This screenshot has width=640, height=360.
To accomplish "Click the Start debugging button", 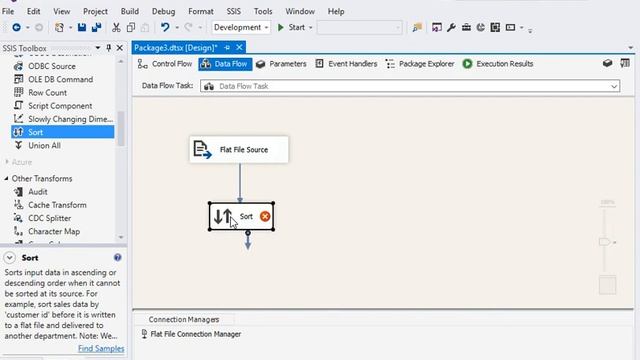I will 291,27.
